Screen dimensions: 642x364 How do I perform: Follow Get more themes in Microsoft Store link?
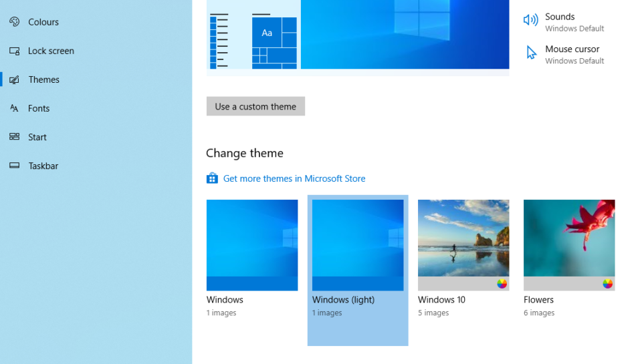(294, 179)
